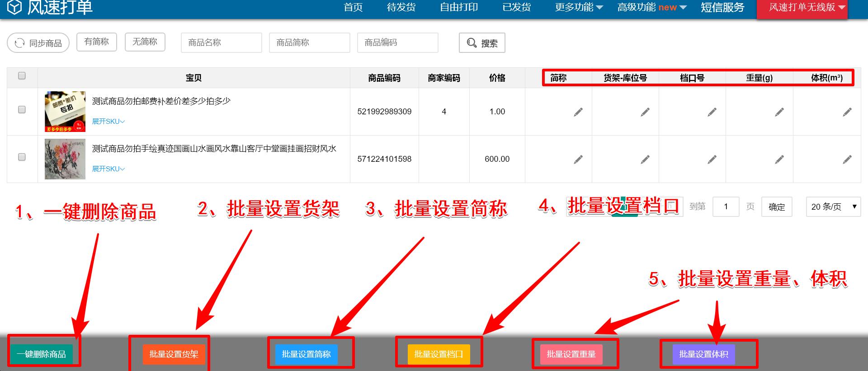Edit 简称 for product 521992989309
The height and width of the screenshot is (371, 868).
coord(578,112)
